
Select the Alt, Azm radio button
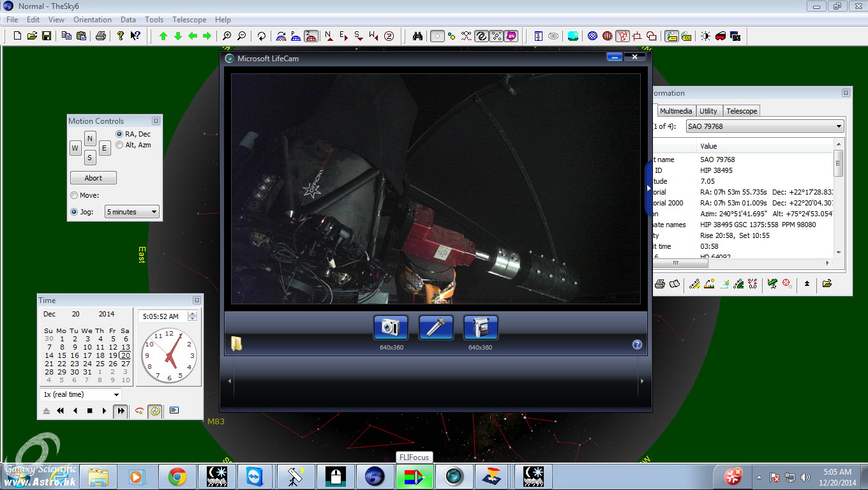119,145
